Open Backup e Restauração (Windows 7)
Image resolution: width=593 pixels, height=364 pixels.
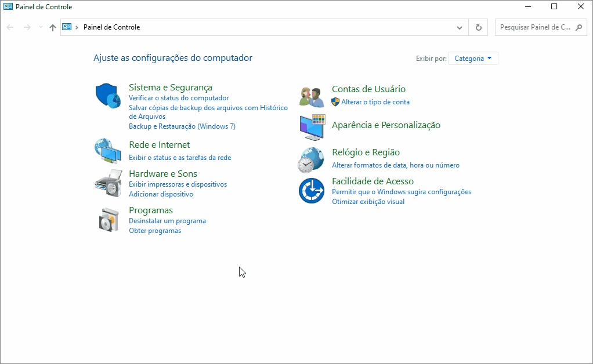pyautogui.click(x=182, y=126)
